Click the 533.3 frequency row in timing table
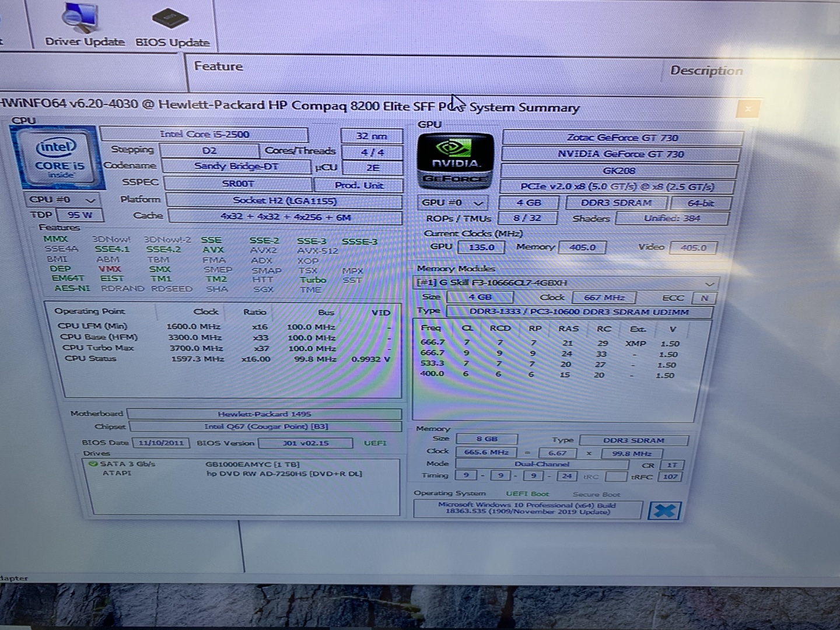The image size is (840, 630). point(548,365)
